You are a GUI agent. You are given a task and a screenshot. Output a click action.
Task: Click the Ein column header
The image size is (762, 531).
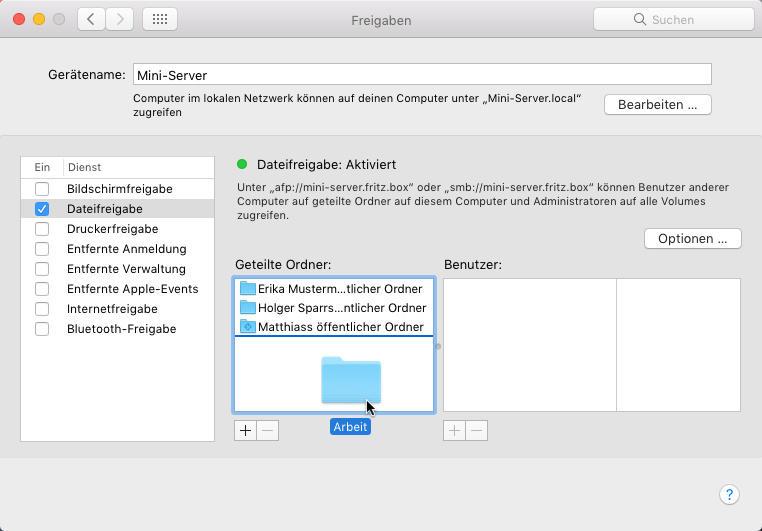click(42, 167)
